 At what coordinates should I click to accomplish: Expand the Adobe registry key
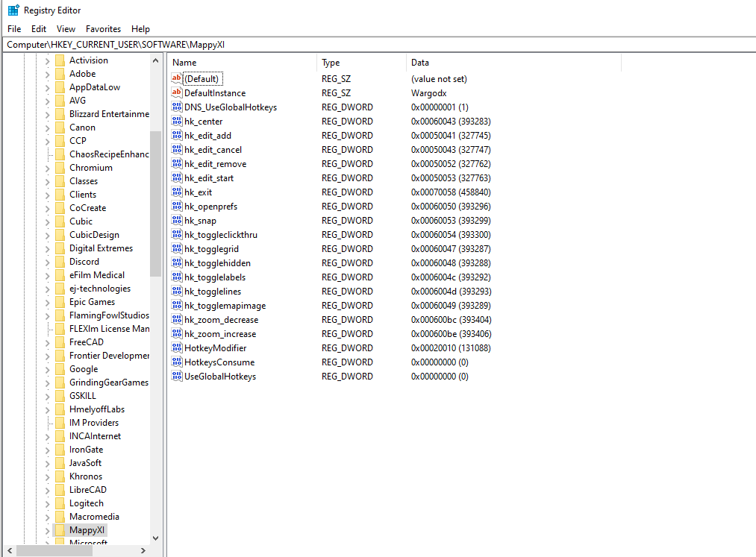(48, 73)
